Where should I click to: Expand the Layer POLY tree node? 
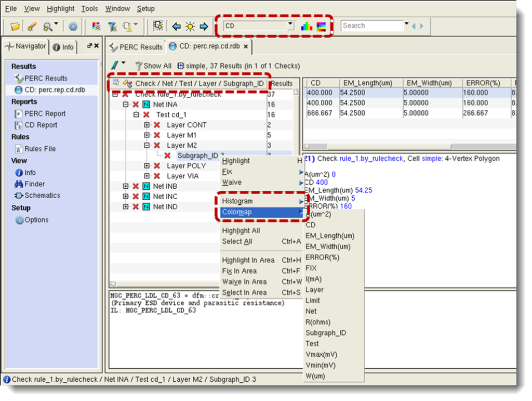147,166
